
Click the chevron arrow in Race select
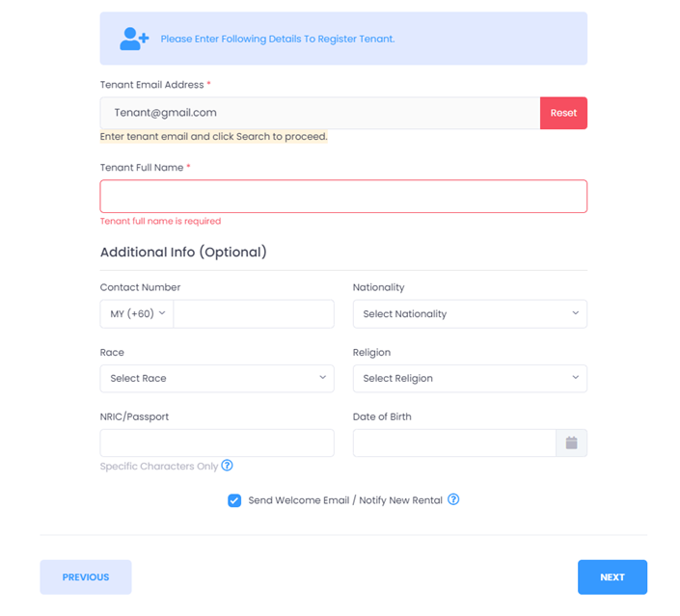[x=322, y=377]
